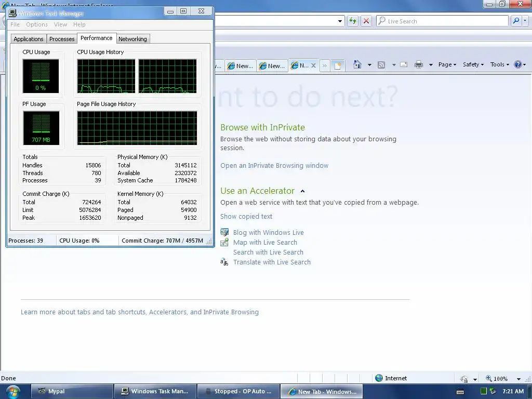The image size is (532, 399).
Task: Click the Stopped - OP Auto taskbar button
Action: click(x=238, y=391)
